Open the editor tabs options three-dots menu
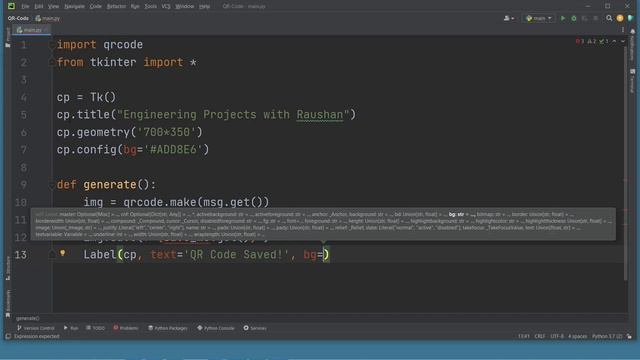 tap(623, 30)
